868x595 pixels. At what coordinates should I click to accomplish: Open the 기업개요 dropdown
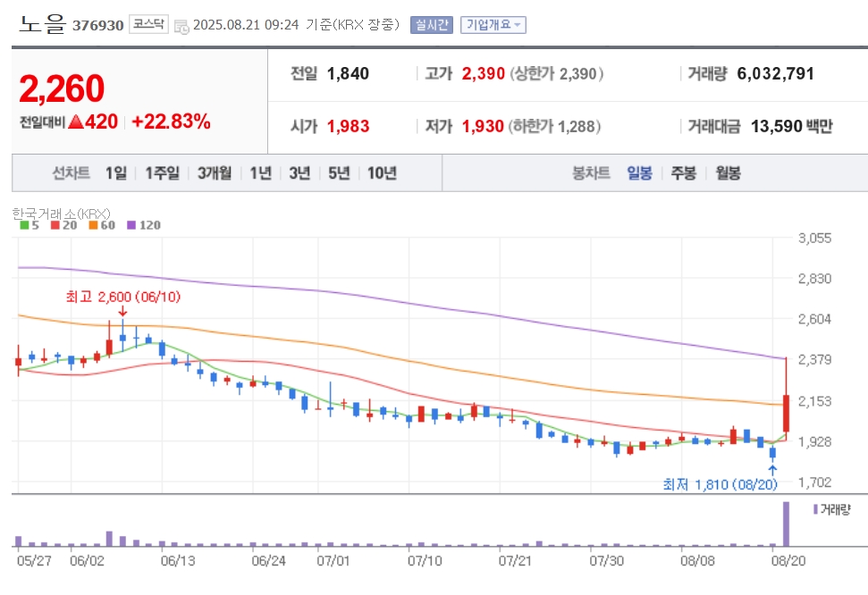(x=493, y=25)
